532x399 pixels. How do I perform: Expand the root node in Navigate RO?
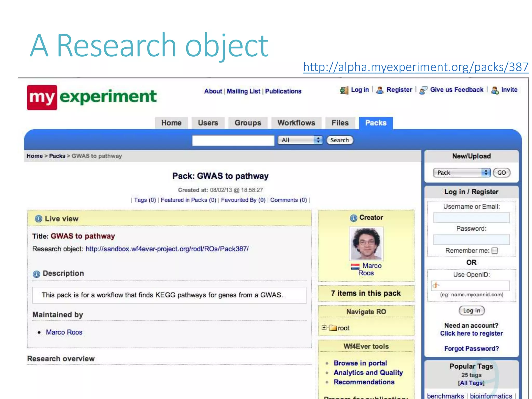[x=324, y=328]
